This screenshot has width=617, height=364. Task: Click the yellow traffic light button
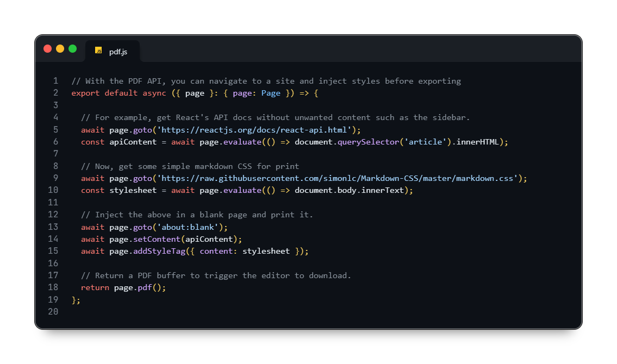tap(60, 48)
